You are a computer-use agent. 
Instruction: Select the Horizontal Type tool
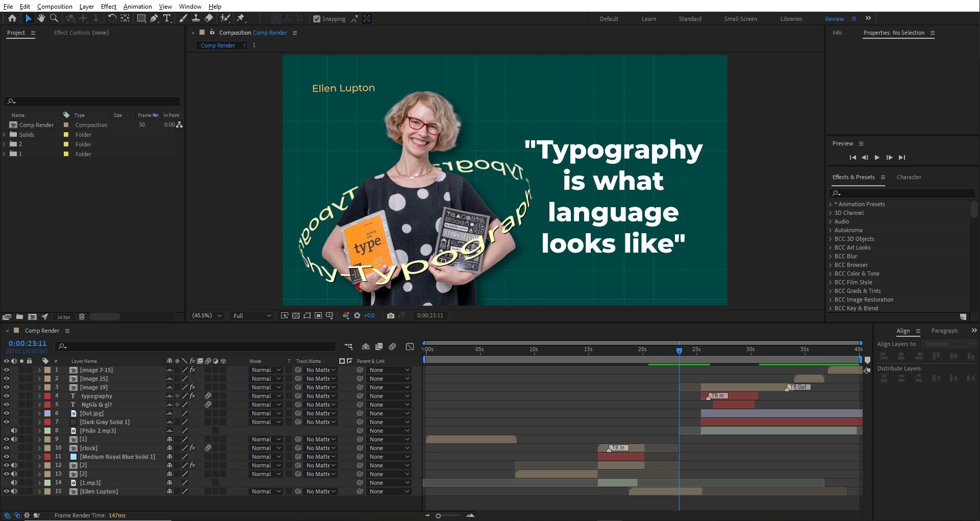pyautogui.click(x=167, y=18)
